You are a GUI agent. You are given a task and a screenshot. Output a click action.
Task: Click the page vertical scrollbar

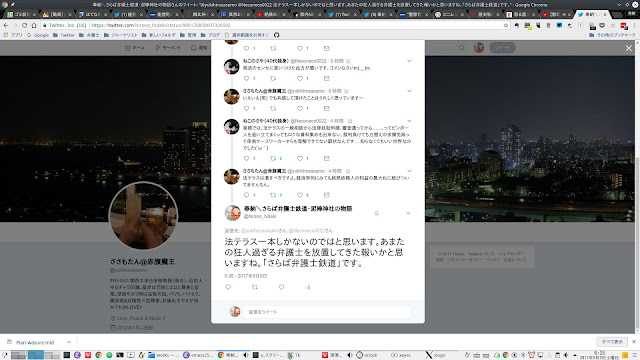pyautogui.click(x=637, y=244)
